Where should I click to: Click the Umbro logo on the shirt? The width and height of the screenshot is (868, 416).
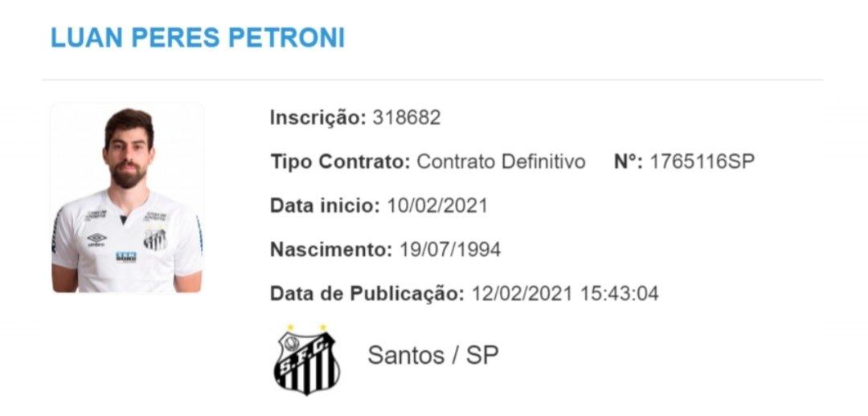96,239
